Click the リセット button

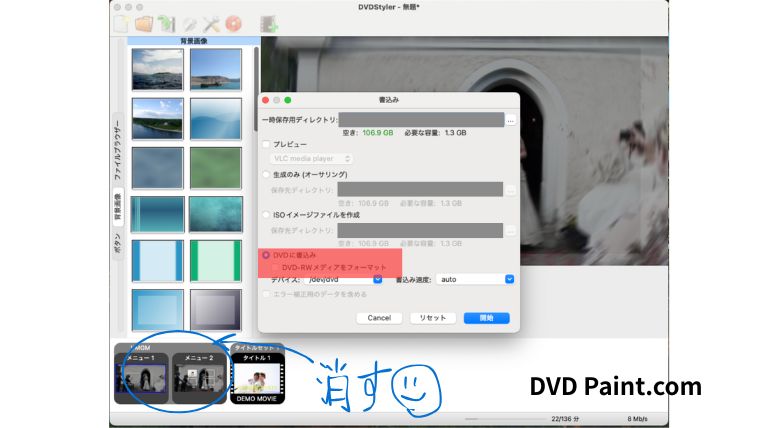click(432, 318)
